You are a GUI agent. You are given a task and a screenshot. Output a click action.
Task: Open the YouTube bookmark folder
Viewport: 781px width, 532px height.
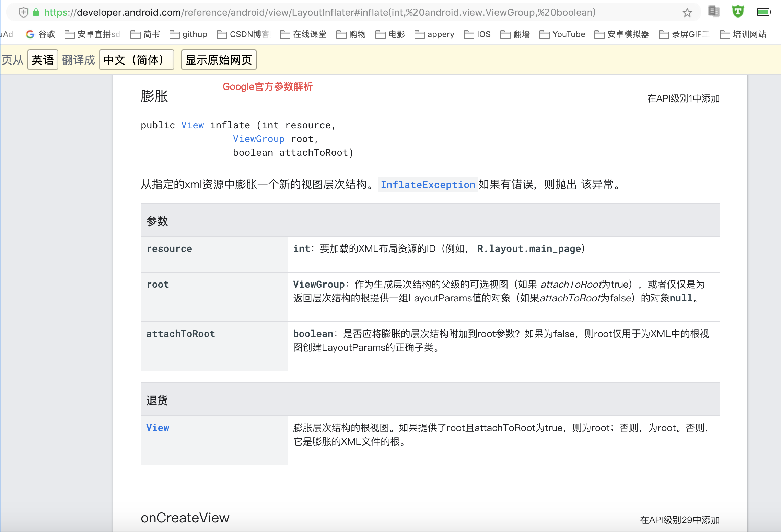(x=562, y=34)
